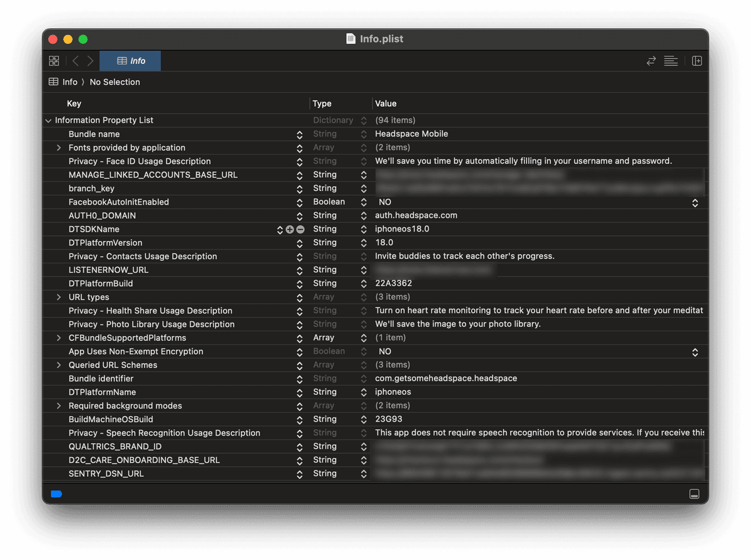Click the Info breadcrumb item
Viewport: 751px width, 560px height.
click(70, 82)
